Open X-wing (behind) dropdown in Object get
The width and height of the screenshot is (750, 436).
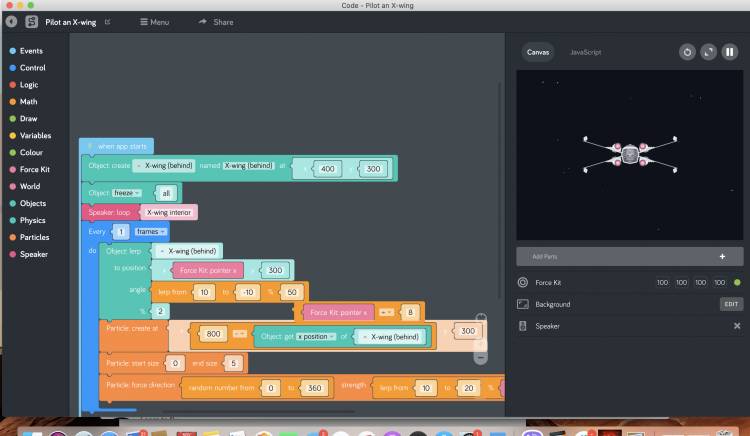pos(390,337)
